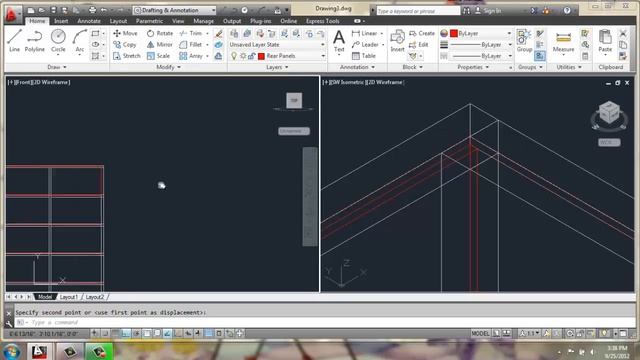
Task: Click the Insert block tool
Action: point(397,42)
